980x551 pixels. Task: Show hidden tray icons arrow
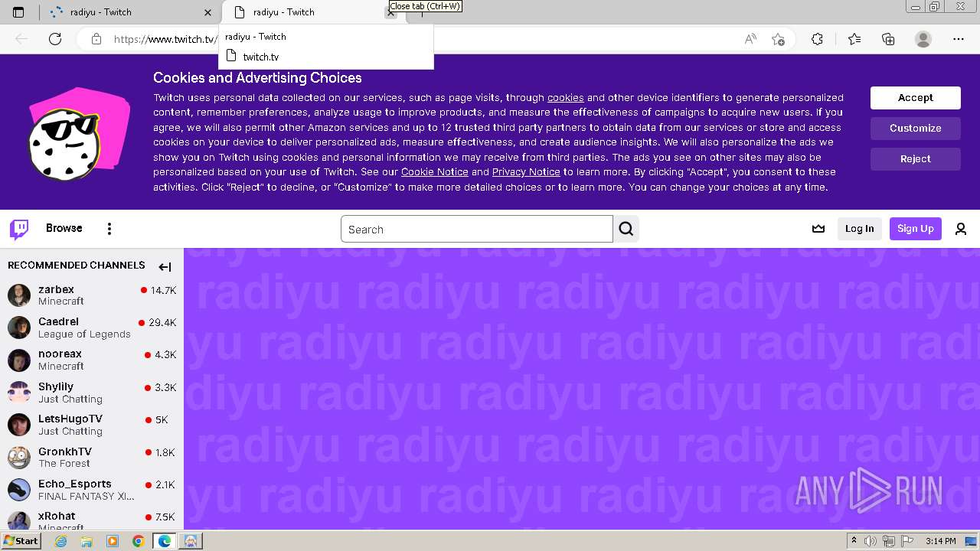pyautogui.click(x=854, y=541)
